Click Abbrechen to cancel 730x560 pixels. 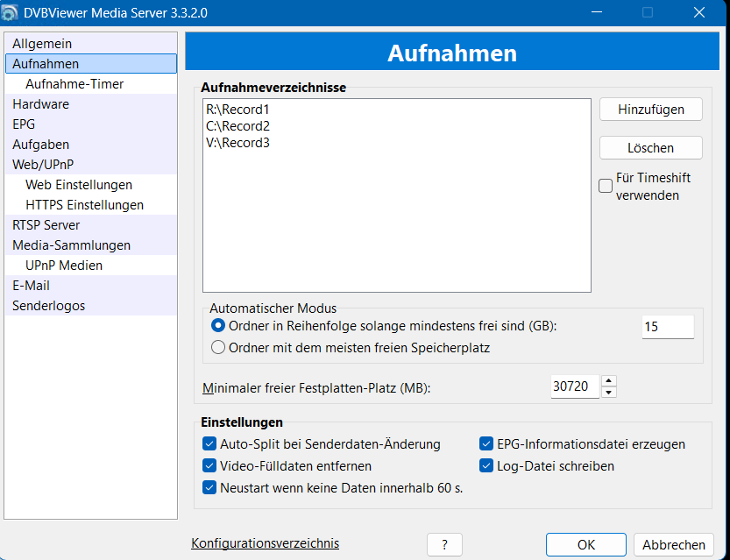click(x=674, y=544)
